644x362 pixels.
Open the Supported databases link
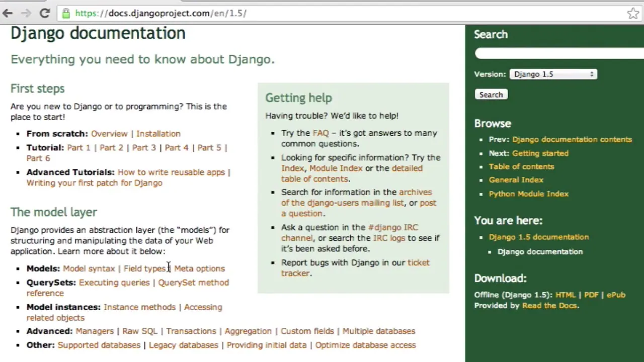tap(99, 345)
